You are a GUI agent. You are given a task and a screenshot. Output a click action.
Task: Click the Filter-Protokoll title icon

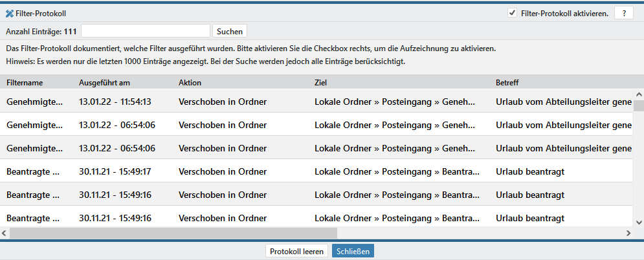[x=10, y=13]
